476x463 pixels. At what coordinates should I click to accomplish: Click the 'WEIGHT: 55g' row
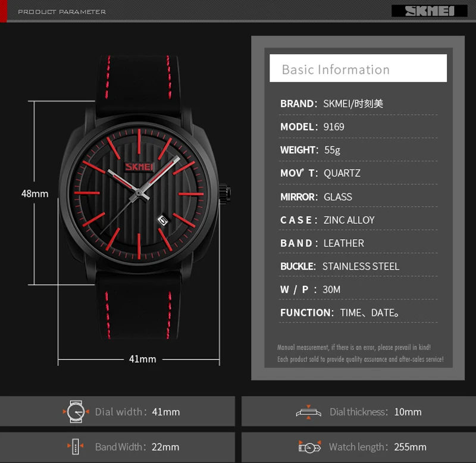pos(358,150)
